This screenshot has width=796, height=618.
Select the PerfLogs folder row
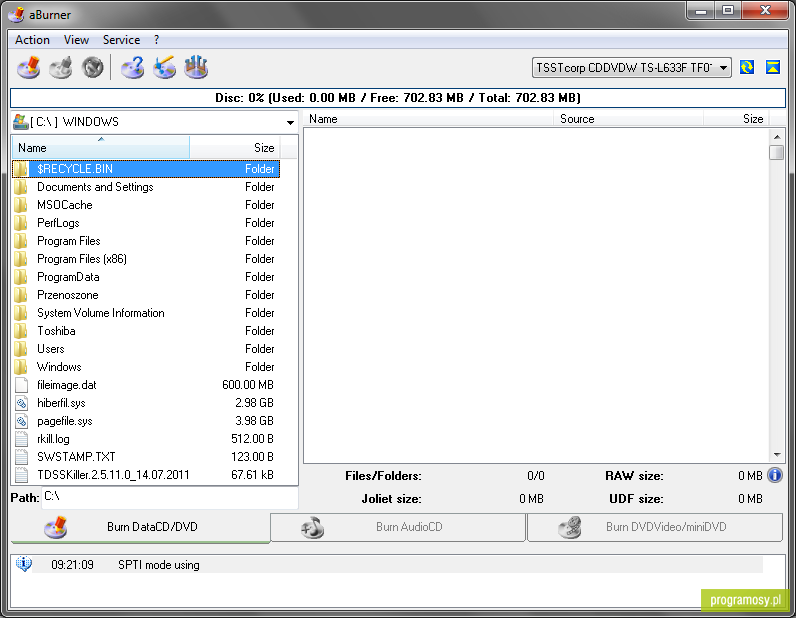click(146, 223)
